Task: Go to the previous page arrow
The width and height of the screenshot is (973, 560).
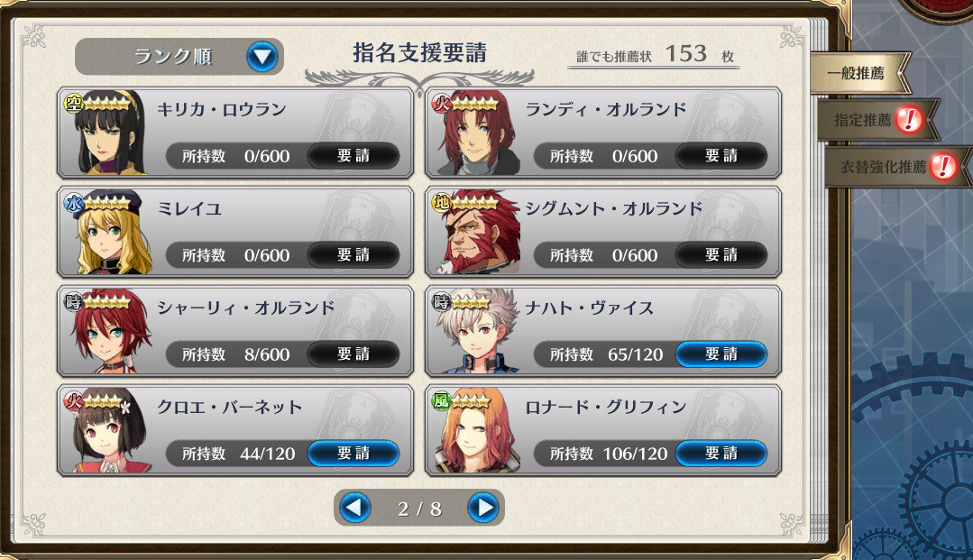Action: point(355,509)
